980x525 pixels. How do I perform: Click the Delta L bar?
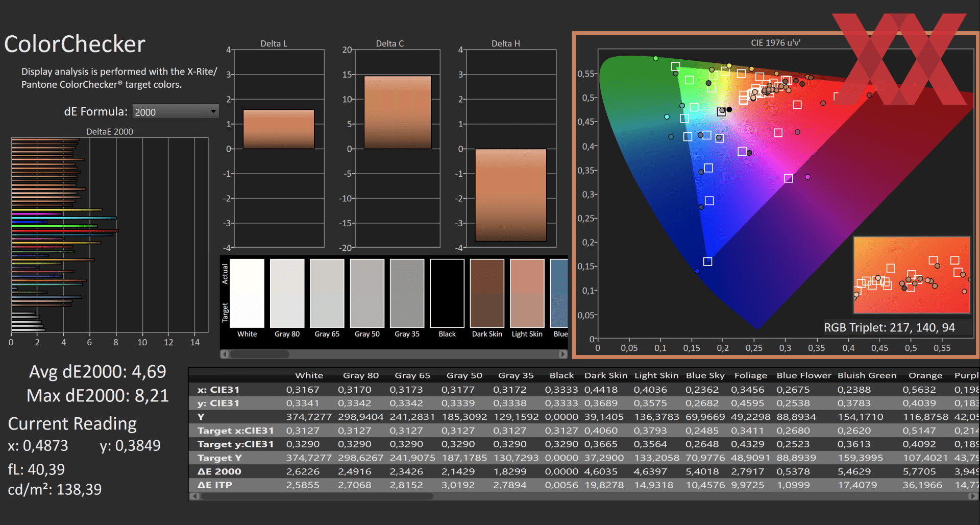pyautogui.click(x=279, y=129)
